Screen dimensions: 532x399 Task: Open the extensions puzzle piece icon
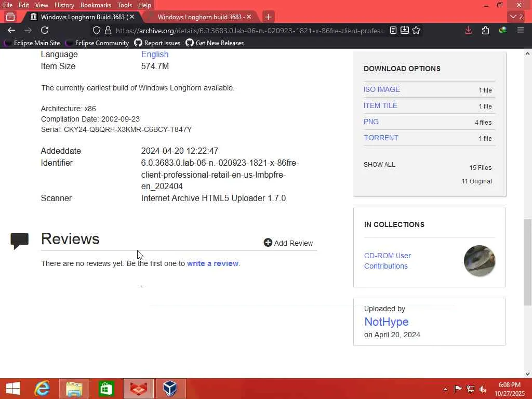coord(486,30)
